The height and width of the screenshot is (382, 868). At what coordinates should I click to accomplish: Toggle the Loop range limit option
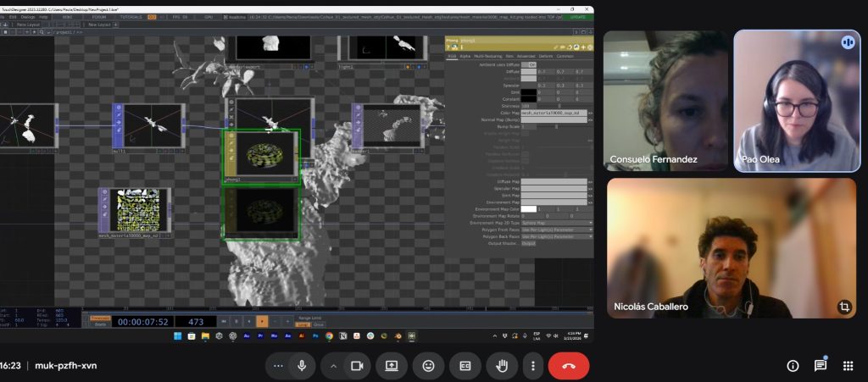tap(303, 324)
